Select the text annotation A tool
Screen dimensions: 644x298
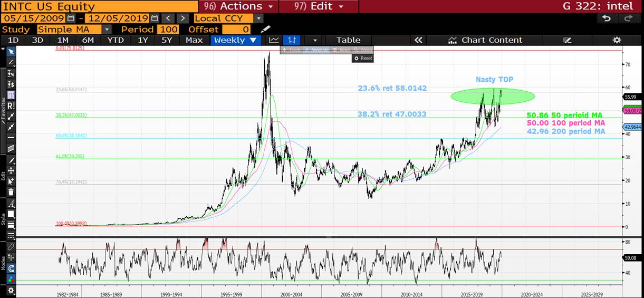tap(11, 204)
